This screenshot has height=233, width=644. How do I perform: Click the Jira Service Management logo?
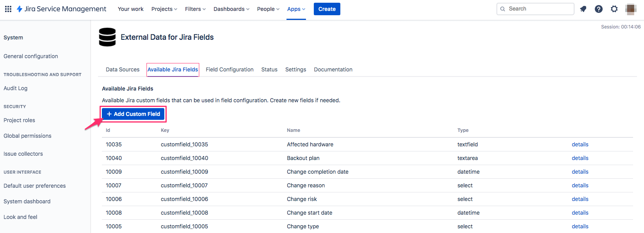pyautogui.click(x=61, y=9)
